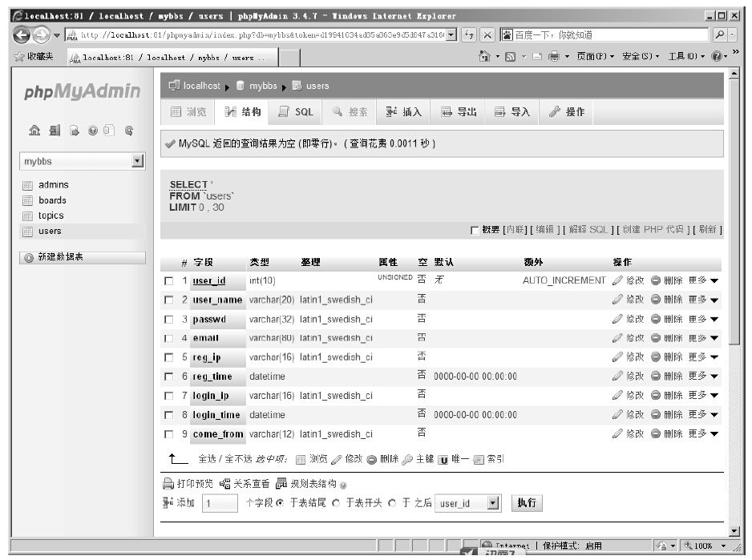752x560 pixels.
Task: Open the user_id after-field dropdown
Action: [x=493, y=503]
